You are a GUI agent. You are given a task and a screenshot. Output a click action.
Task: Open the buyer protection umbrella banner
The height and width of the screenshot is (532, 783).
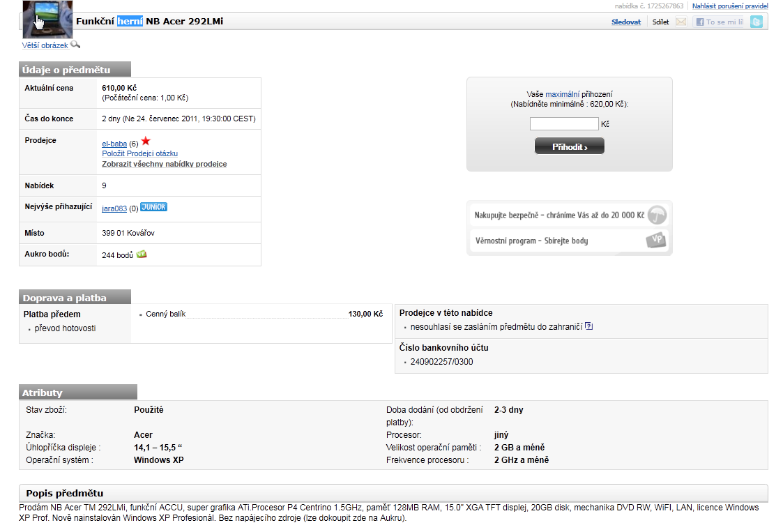pos(569,215)
